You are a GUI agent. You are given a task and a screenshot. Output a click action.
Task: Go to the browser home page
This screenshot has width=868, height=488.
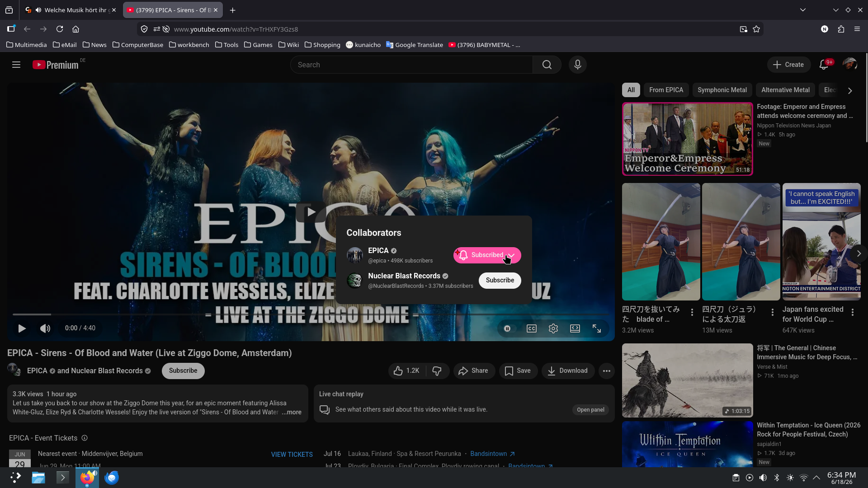tap(76, 29)
